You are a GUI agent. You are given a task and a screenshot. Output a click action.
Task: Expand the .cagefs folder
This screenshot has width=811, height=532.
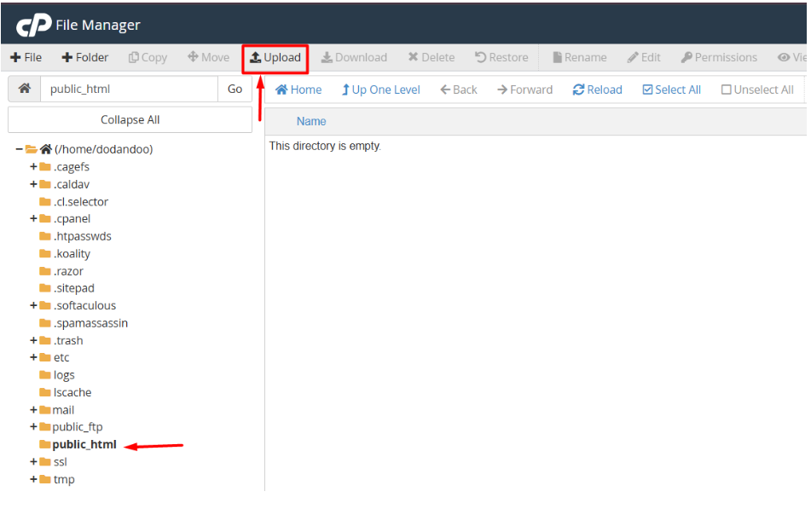pos(33,167)
